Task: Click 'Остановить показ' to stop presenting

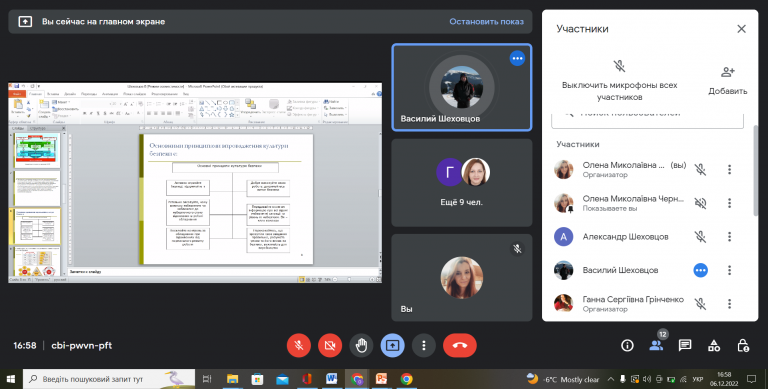Action: click(x=486, y=22)
